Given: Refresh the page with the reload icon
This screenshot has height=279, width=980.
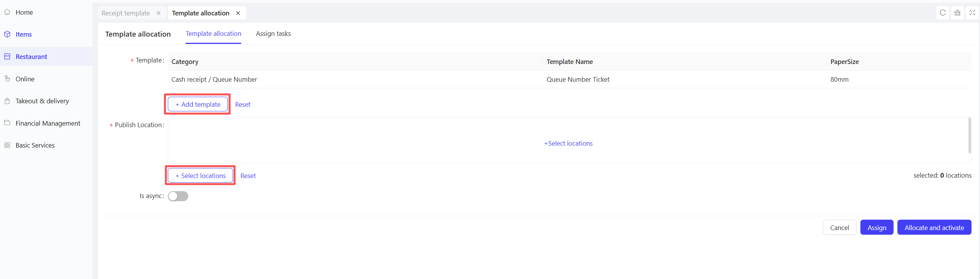Looking at the screenshot, I should point(943,13).
